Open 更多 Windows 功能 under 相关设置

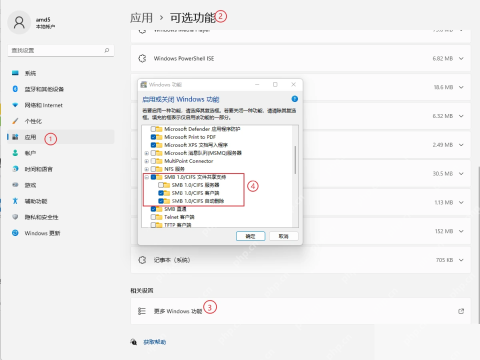point(301,311)
